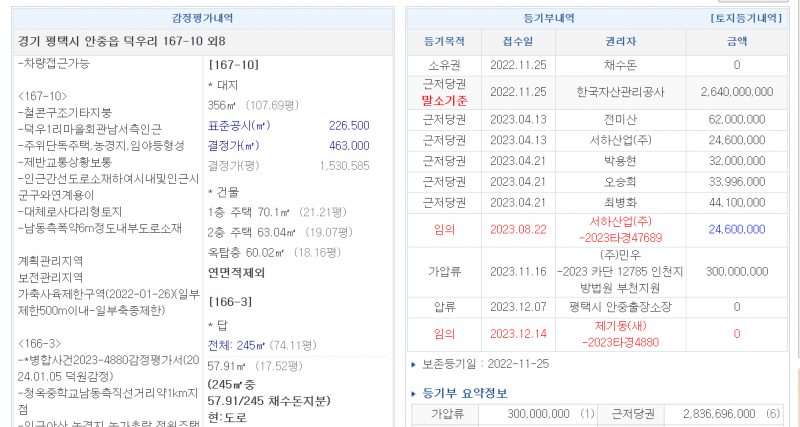
Task: Click the red 말소기준 label
Action: (436, 101)
